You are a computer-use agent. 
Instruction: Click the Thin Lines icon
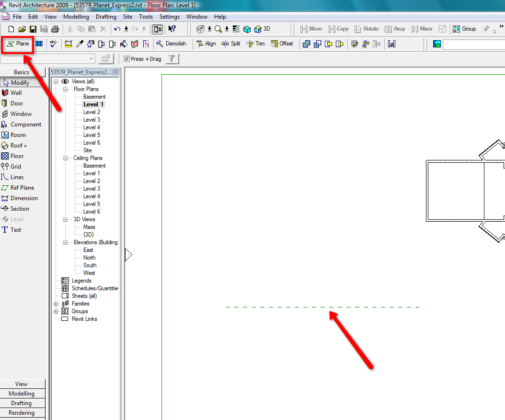(x=236, y=29)
